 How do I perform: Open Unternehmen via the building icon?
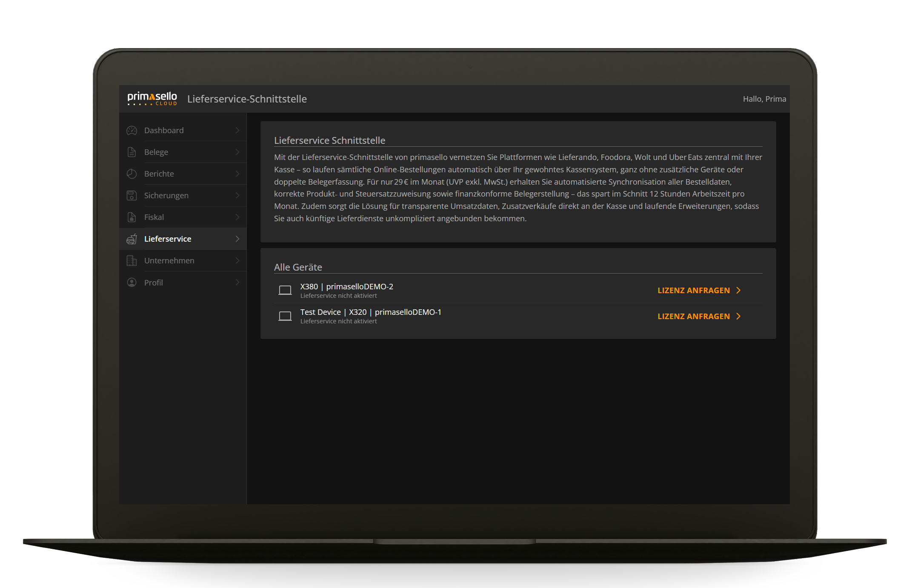132,260
